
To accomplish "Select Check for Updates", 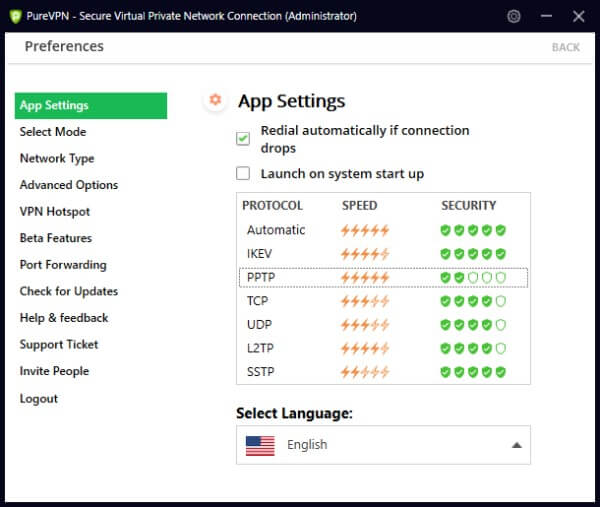I will pyautogui.click(x=69, y=291).
